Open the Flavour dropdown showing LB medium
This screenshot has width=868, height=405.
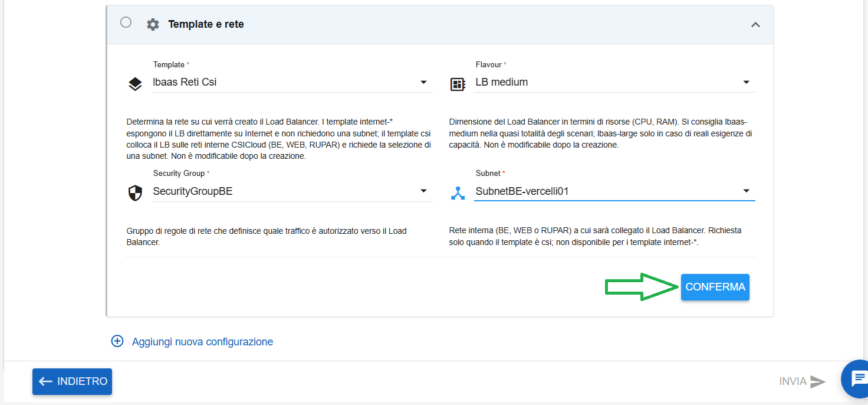click(614, 82)
